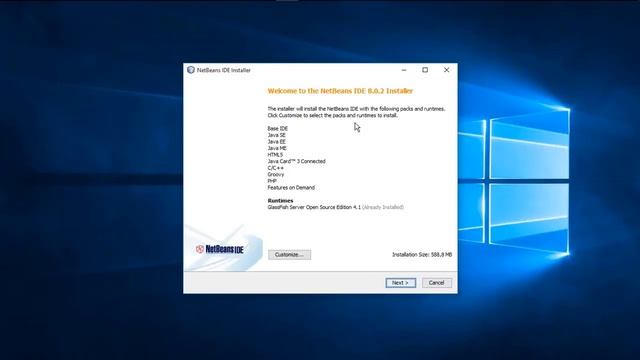Click the NetBeans installer title bar icon
This screenshot has height=360, width=640.
(191, 70)
